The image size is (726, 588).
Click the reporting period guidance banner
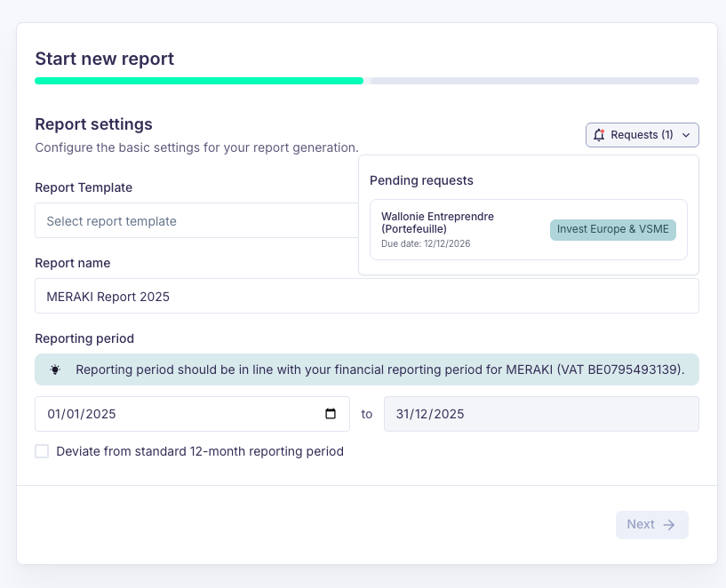367,369
